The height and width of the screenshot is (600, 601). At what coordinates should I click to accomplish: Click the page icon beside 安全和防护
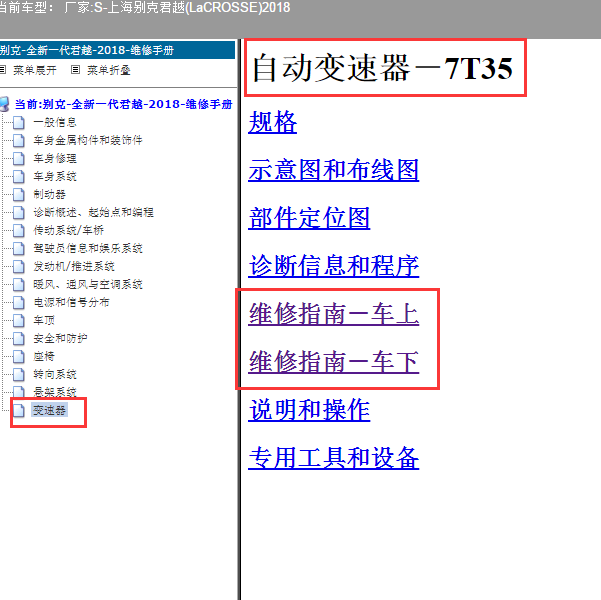(18, 339)
